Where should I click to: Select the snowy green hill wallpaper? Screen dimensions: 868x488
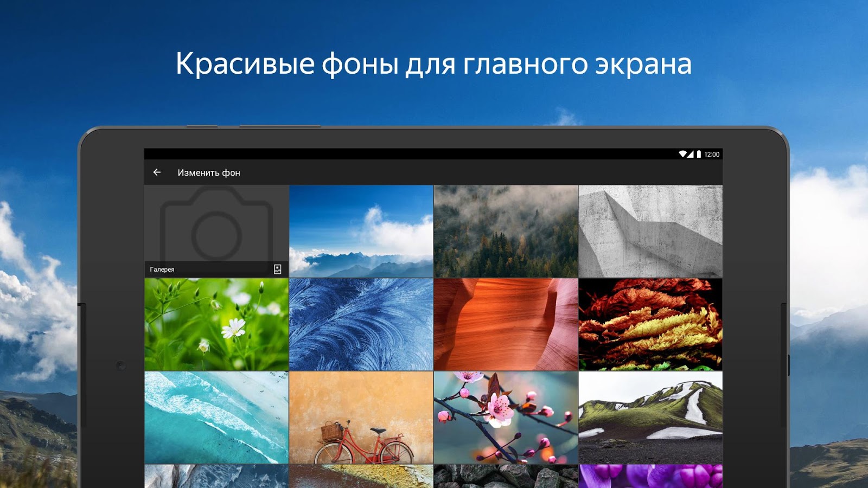pos(650,418)
